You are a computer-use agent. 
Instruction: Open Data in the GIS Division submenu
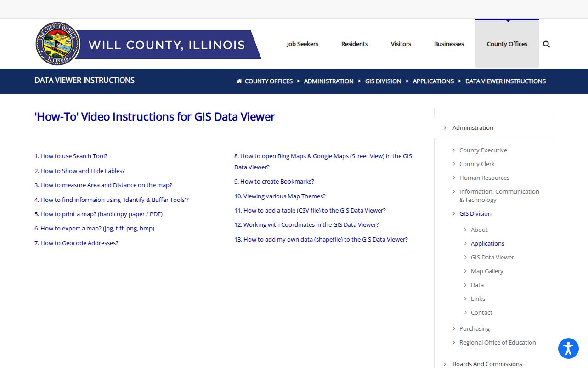(477, 285)
